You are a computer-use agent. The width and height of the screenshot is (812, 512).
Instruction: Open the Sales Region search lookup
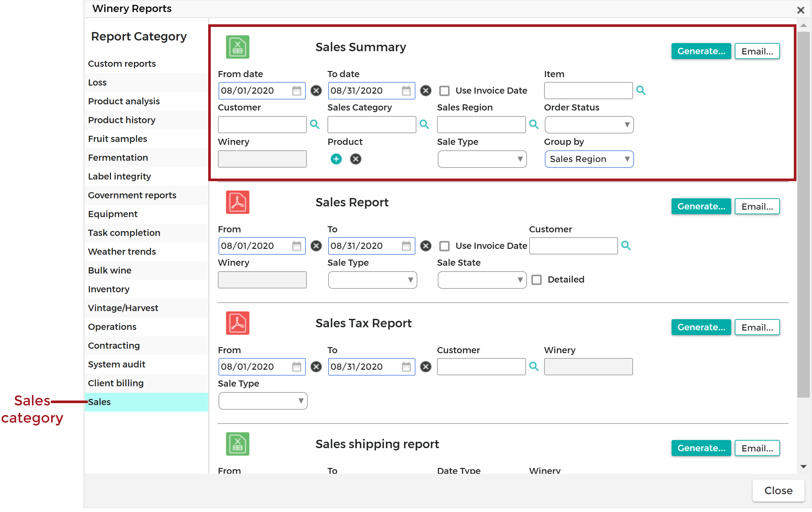(534, 124)
